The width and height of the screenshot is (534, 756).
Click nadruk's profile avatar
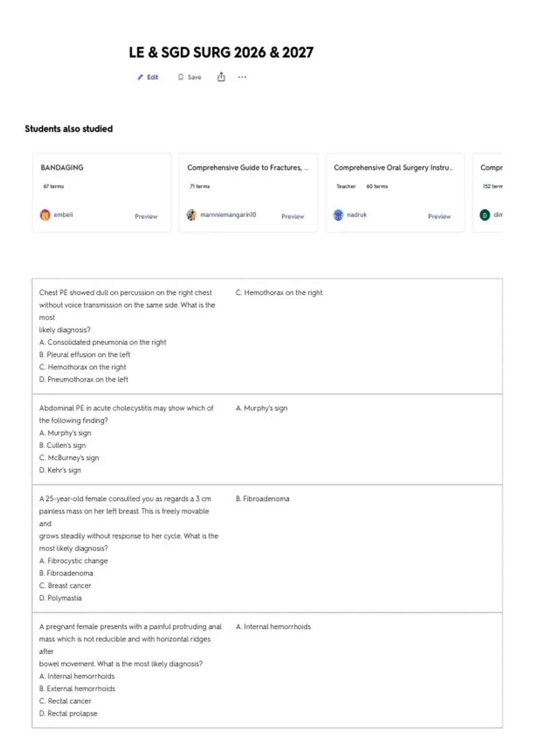338,215
